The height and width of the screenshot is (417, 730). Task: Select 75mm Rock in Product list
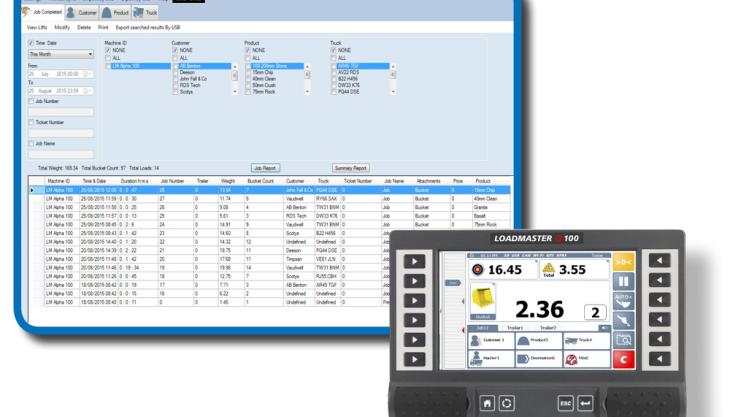[x=264, y=92]
